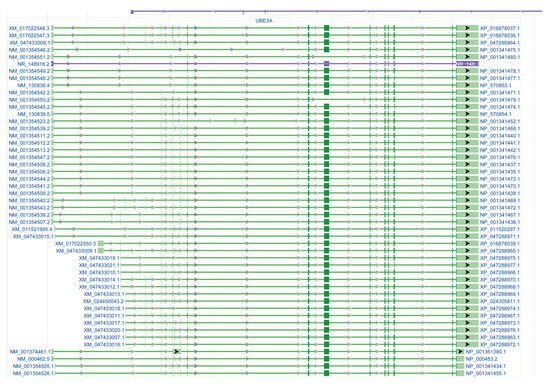Click black arrow on XP_047288972.1 terminal exon
Image resolution: width=550 pixels, height=384 pixels.
point(467,344)
